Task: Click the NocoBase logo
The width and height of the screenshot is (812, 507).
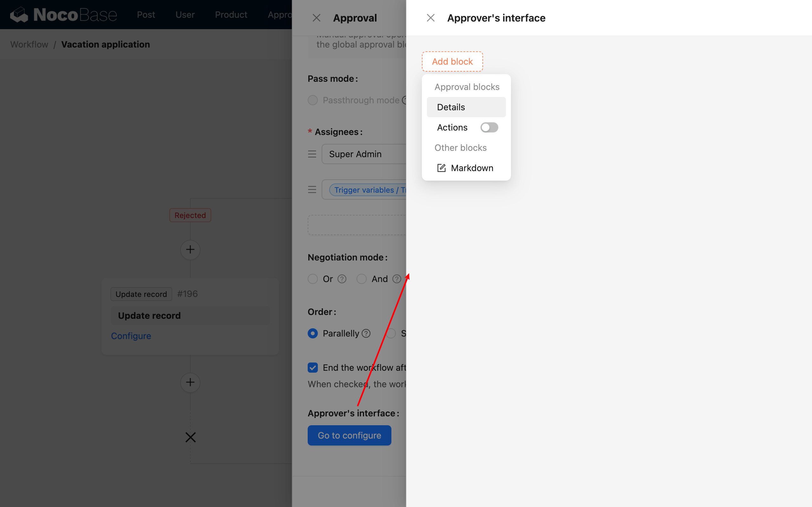Action: (x=63, y=15)
